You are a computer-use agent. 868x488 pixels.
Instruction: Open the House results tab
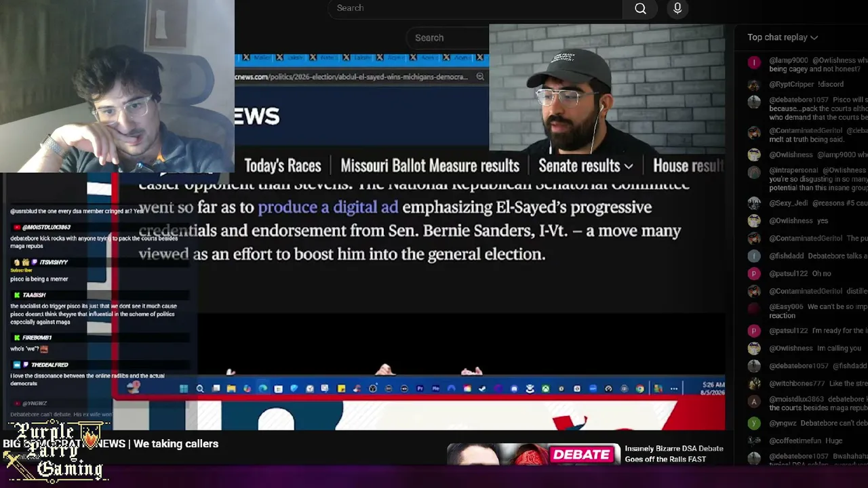click(688, 166)
